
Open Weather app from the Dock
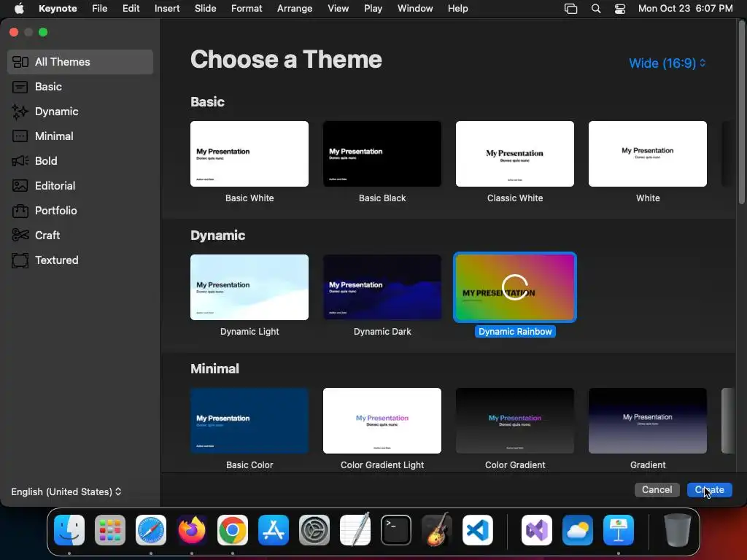point(578,530)
